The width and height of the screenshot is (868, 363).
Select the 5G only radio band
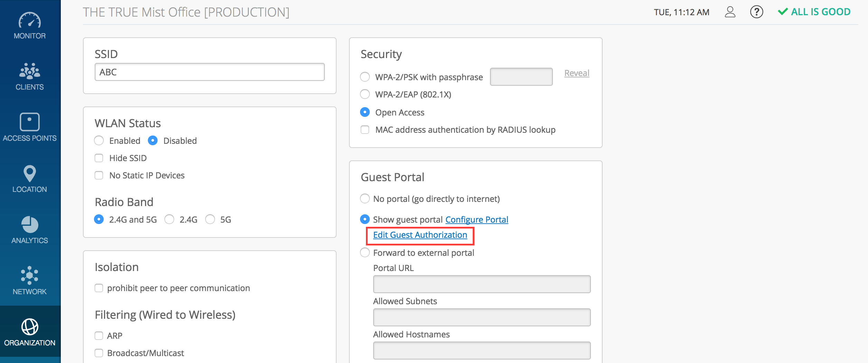click(x=210, y=220)
